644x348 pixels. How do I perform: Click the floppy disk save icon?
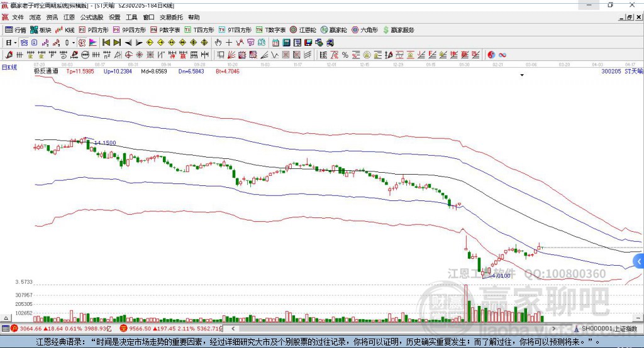(x=308, y=43)
